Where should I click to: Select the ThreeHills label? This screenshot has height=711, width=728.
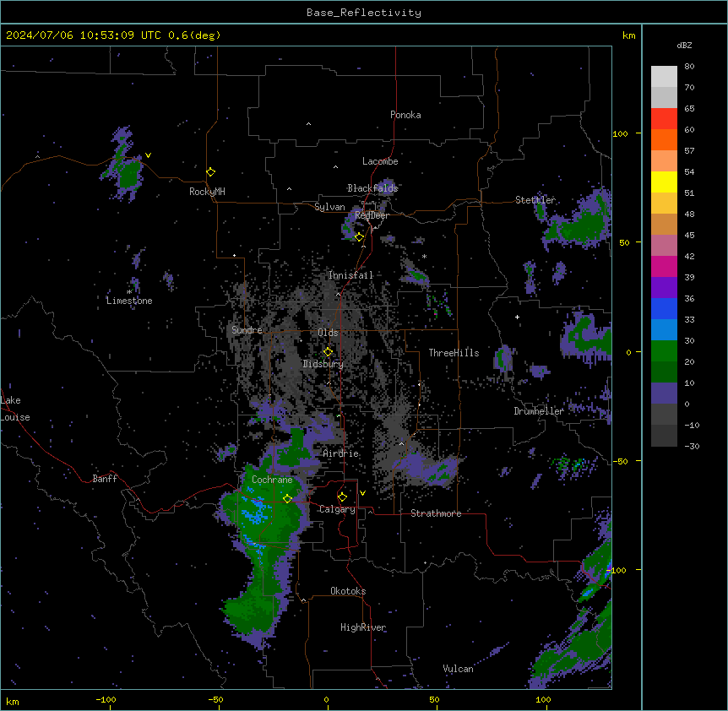pos(454,353)
